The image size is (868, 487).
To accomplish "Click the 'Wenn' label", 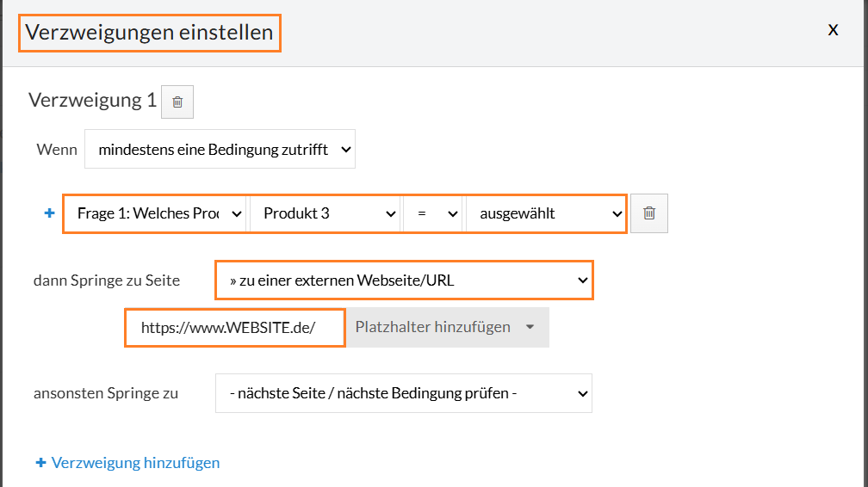I will tap(57, 150).
